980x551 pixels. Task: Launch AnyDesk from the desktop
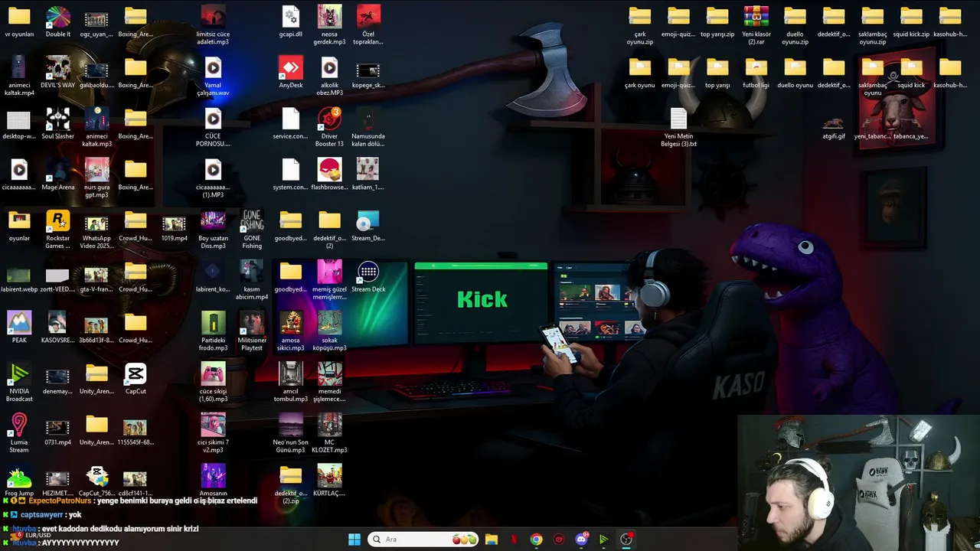pyautogui.click(x=291, y=73)
